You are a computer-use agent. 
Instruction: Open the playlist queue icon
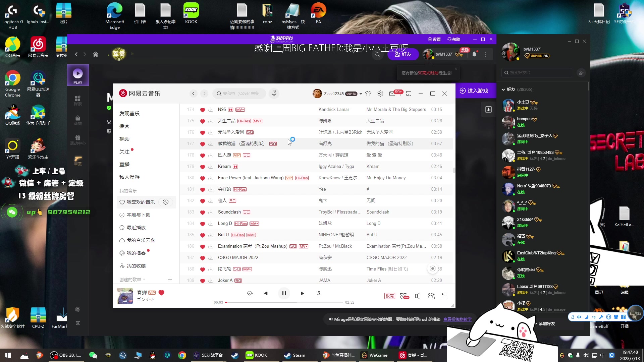(x=445, y=296)
